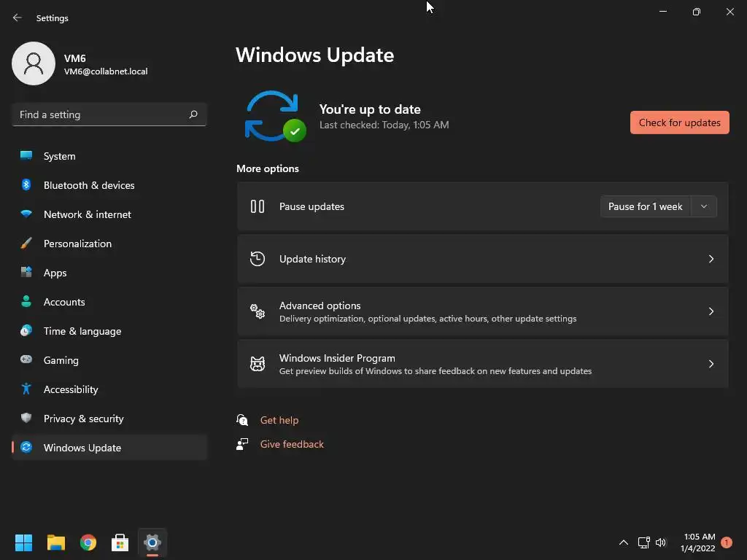
Task: Click the Update history row label
Action: coord(312,259)
